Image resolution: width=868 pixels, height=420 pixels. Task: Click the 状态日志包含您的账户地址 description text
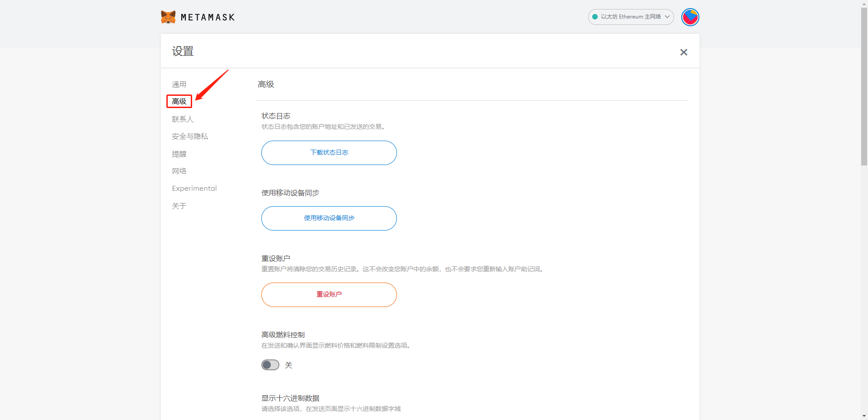324,127
